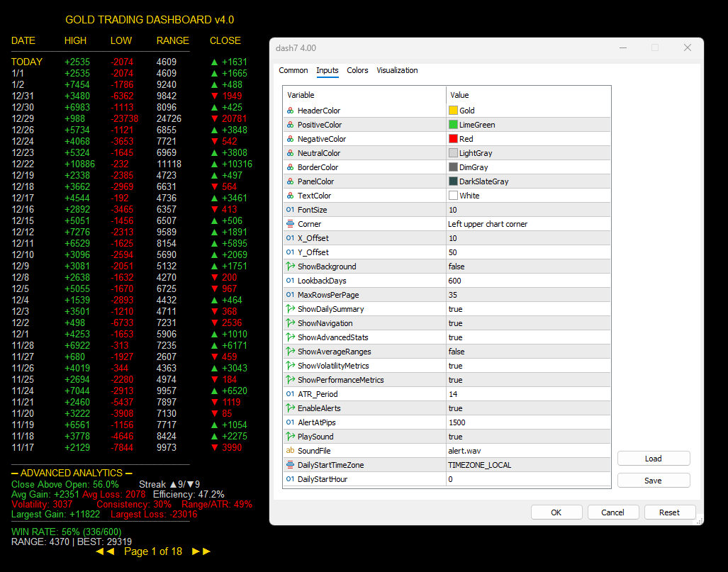This screenshot has height=572, width=728.
Task: Open PanelColor dropdown showing DarkSlateGray
Action: pyautogui.click(x=528, y=181)
